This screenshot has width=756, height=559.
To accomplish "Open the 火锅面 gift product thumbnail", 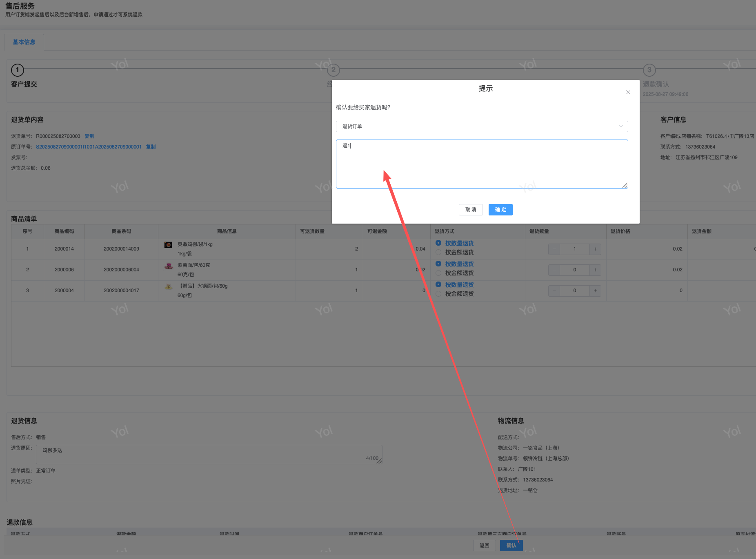I will (168, 287).
